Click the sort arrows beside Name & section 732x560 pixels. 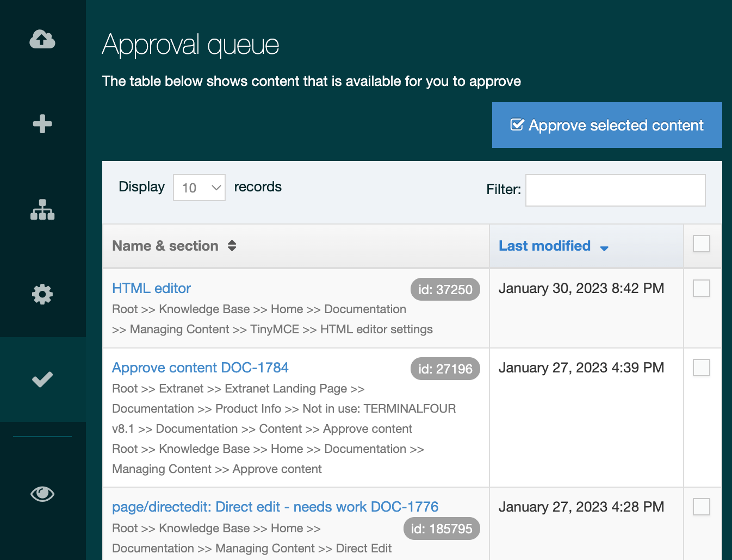(232, 246)
